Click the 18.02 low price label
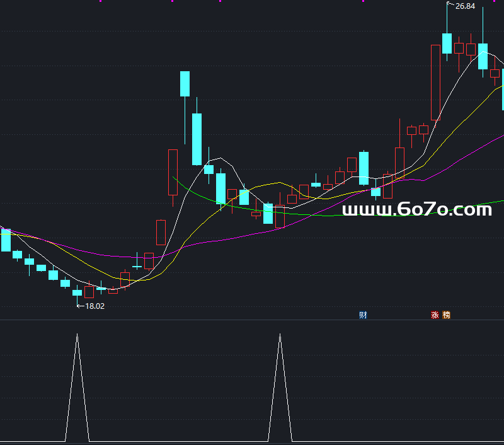Image resolution: width=504 pixels, height=445 pixels. 94,306
